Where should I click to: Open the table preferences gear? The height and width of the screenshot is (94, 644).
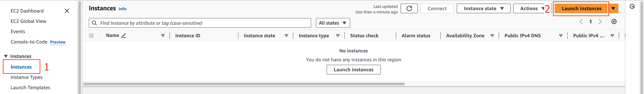coord(614,21)
